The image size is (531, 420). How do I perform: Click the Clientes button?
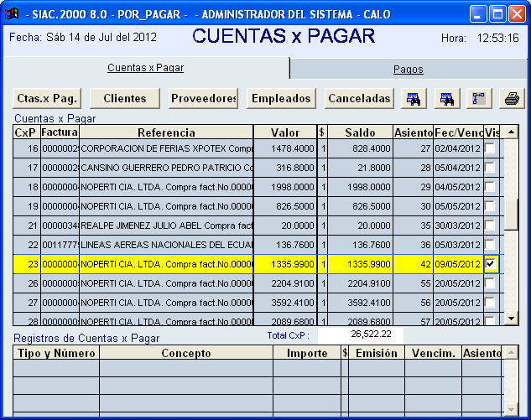(124, 98)
